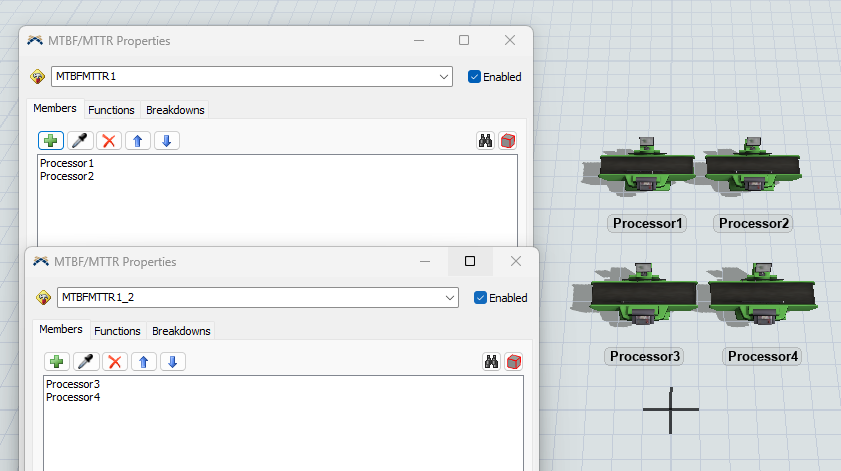Minimize the lower MTBF/MTTR Properties window

[x=425, y=261]
